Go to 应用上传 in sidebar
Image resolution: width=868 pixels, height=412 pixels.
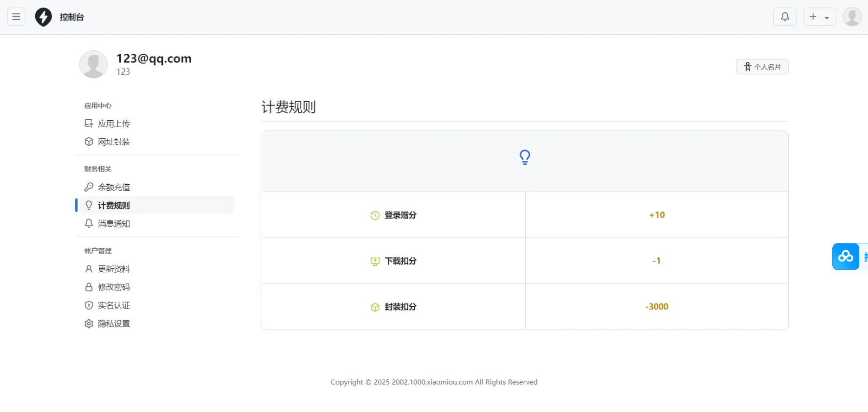[x=113, y=124]
